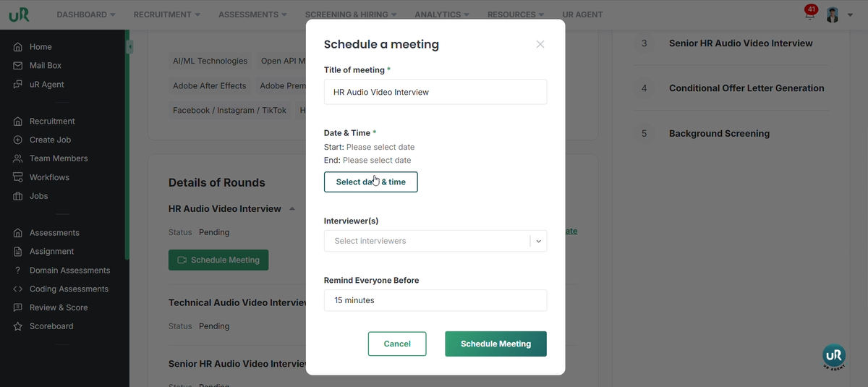The height and width of the screenshot is (387, 868).
Task: Open the Workflows sidebar icon
Action: tap(18, 177)
